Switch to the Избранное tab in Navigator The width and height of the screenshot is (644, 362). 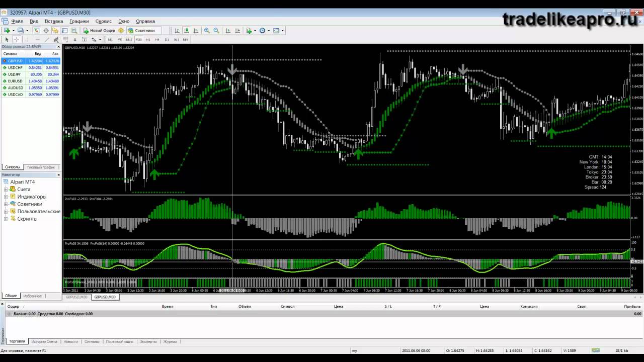coord(32,296)
